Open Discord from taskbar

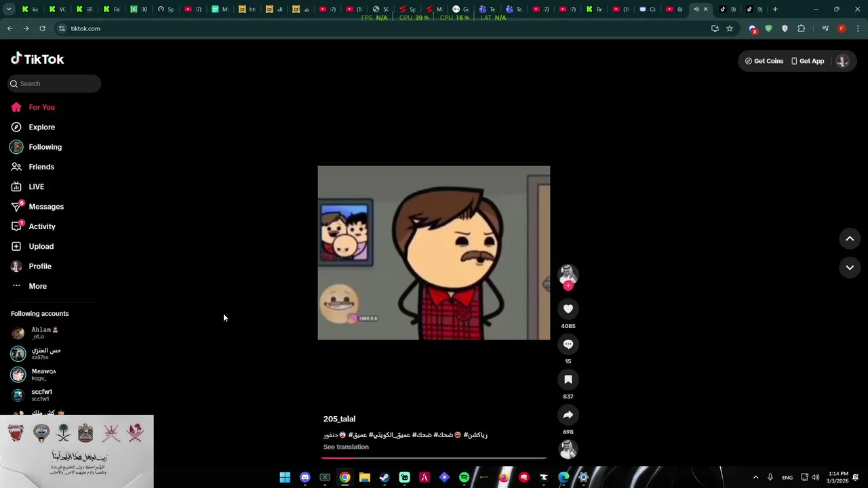(x=305, y=477)
